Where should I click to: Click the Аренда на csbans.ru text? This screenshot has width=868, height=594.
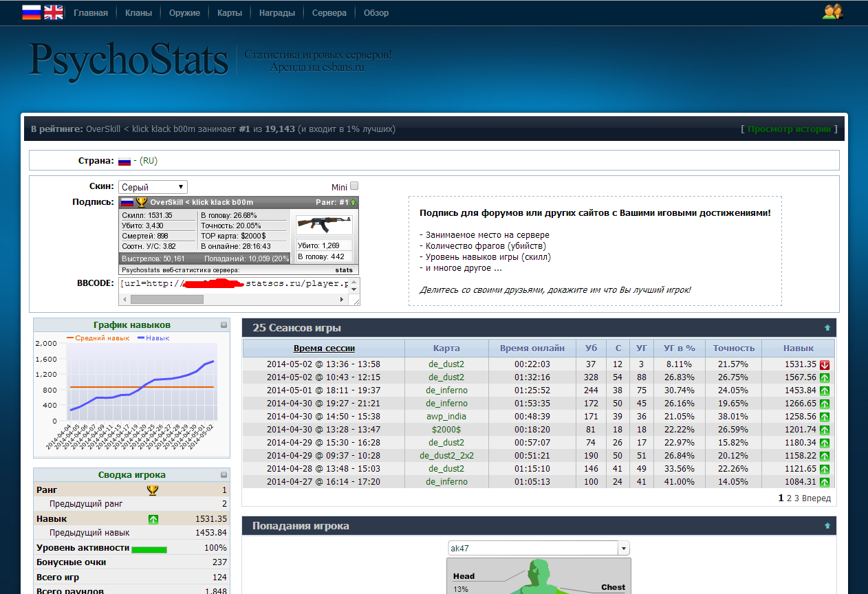click(x=317, y=67)
